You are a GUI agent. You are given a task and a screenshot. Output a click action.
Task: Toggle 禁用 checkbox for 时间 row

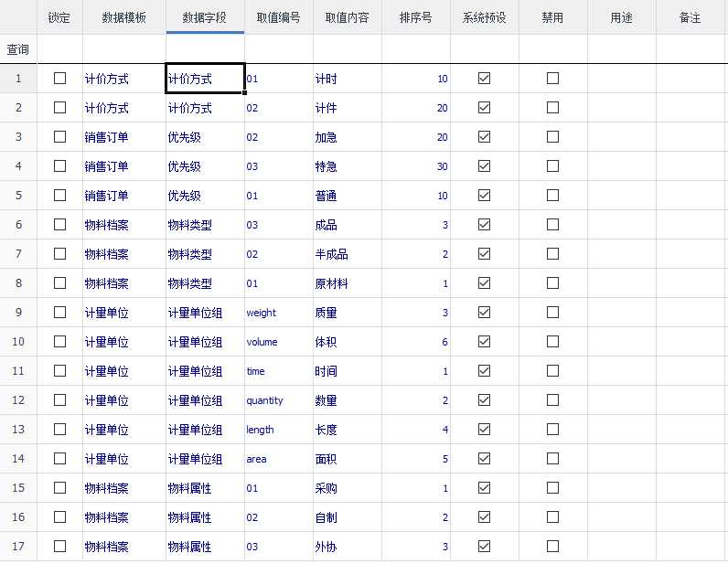[552, 370]
